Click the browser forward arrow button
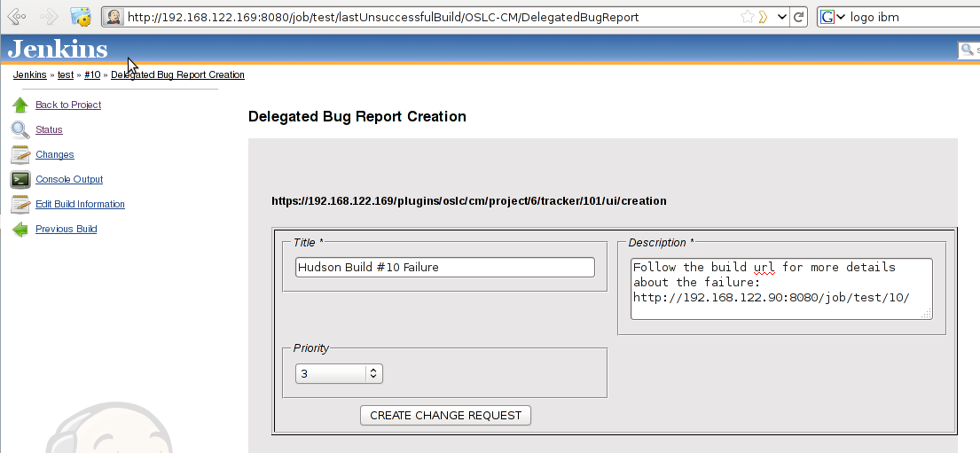Image resolution: width=980 pixels, height=453 pixels. [x=49, y=17]
